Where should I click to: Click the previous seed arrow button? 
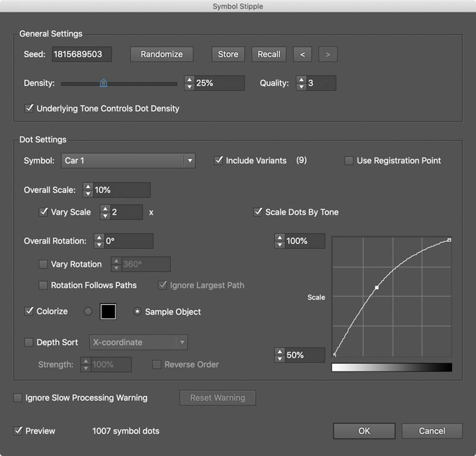click(x=302, y=54)
